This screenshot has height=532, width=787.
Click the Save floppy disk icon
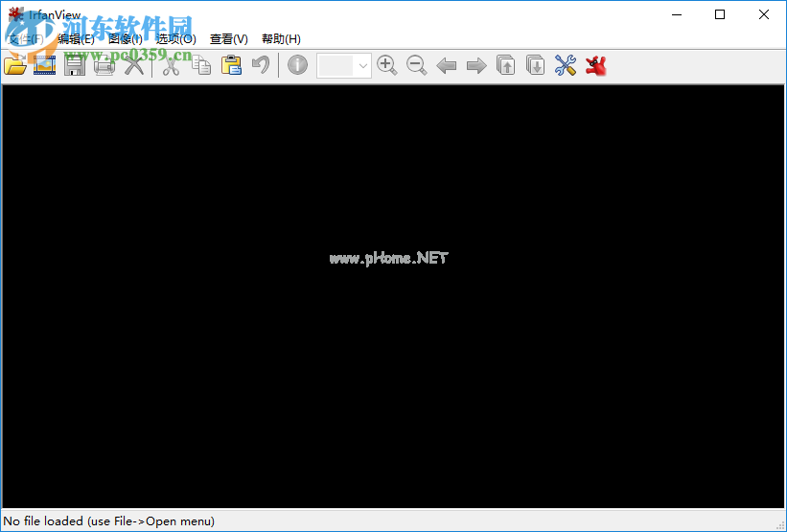75,65
